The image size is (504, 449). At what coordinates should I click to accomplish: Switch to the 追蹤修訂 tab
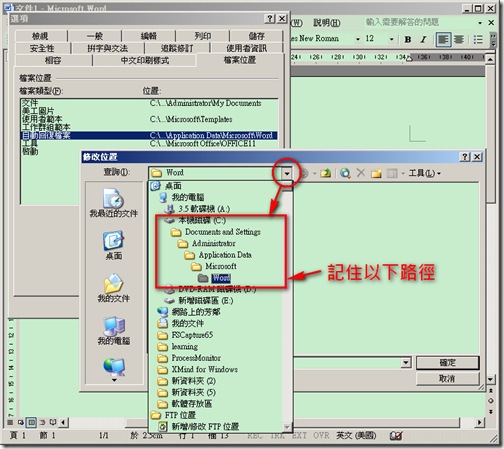click(177, 48)
